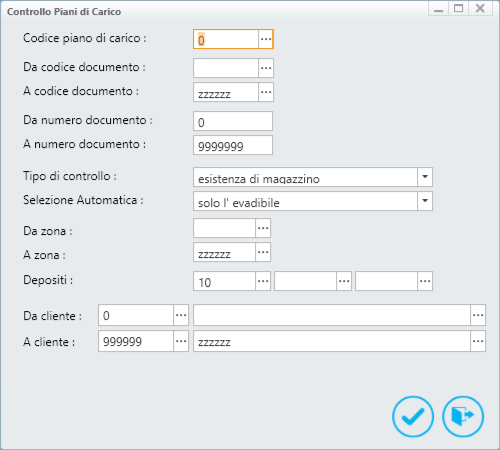Open lookup for third Depositi field
The image size is (500, 450).
(425, 281)
